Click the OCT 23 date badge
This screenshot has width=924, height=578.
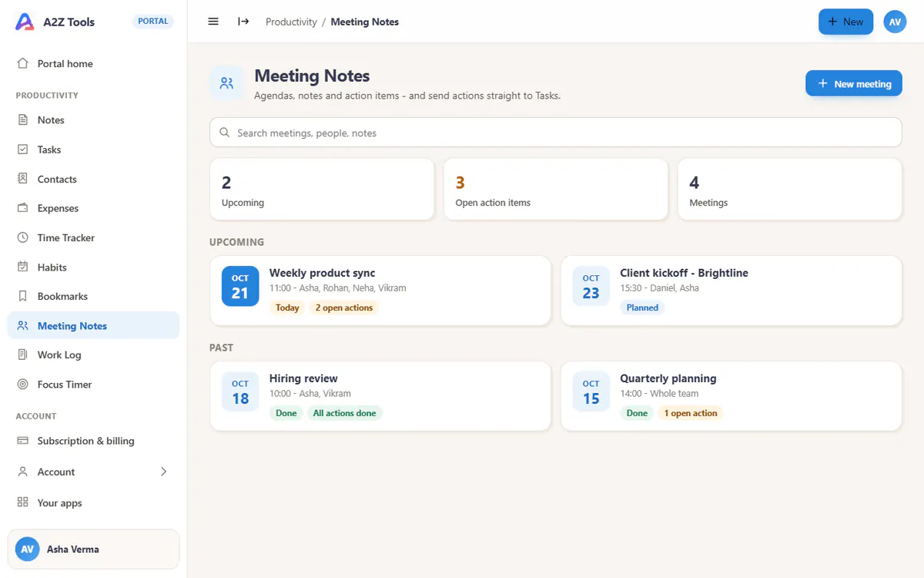pyautogui.click(x=591, y=287)
